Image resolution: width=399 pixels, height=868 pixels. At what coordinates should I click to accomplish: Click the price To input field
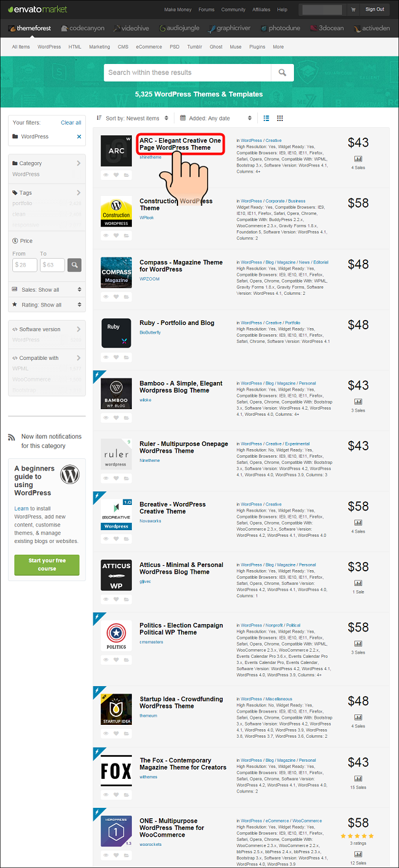52,265
